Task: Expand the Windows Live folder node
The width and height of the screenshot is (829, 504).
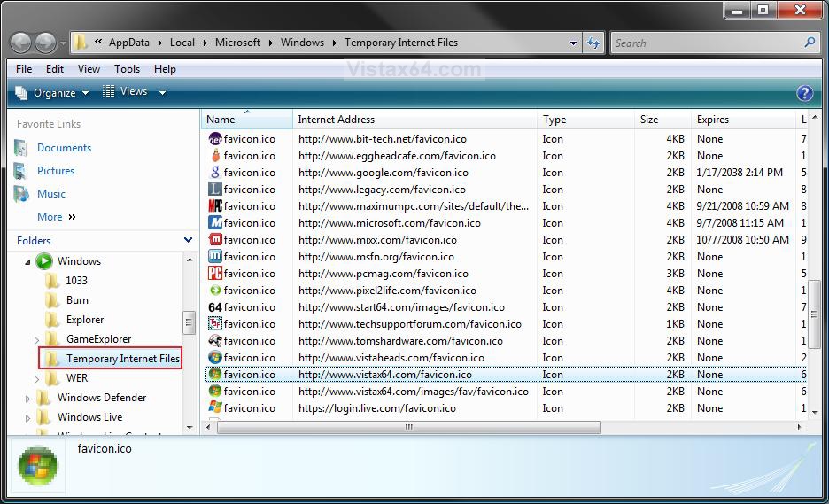Action: pos(27,418)
